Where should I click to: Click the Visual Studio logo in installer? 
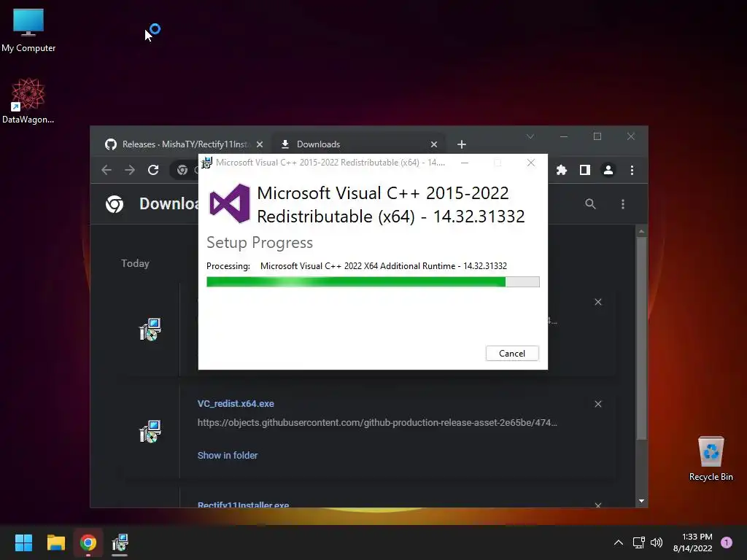pos(230,203)
